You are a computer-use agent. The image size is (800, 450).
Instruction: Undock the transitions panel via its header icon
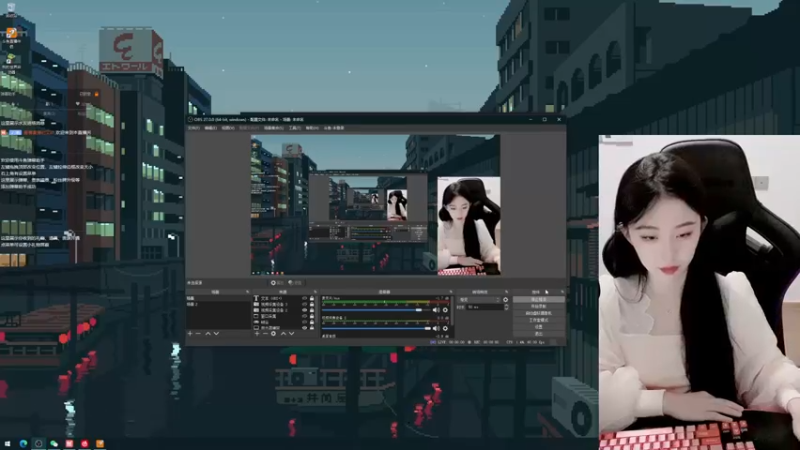507,292
